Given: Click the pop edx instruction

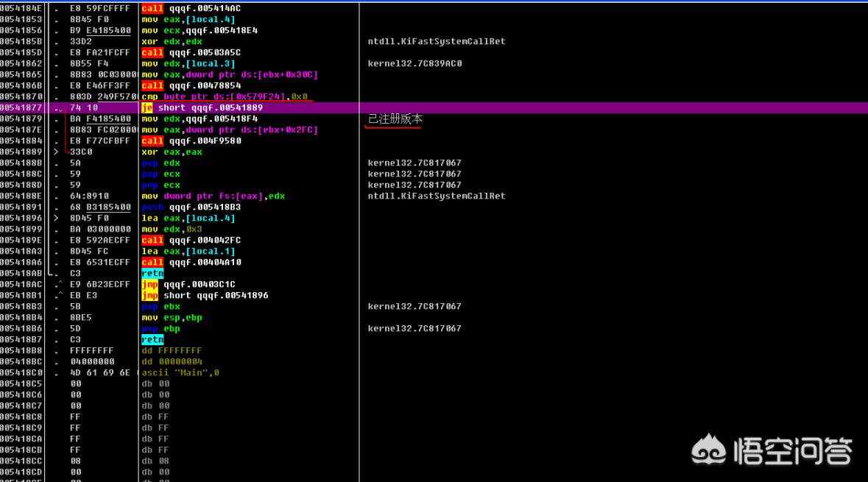Looking at the screenshot, I should (x=160, y=163).
